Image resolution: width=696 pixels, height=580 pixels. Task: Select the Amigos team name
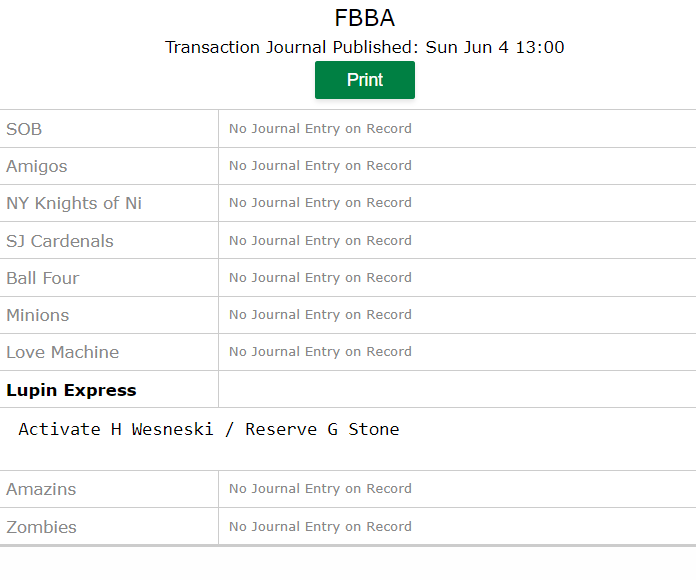[37, 166]
